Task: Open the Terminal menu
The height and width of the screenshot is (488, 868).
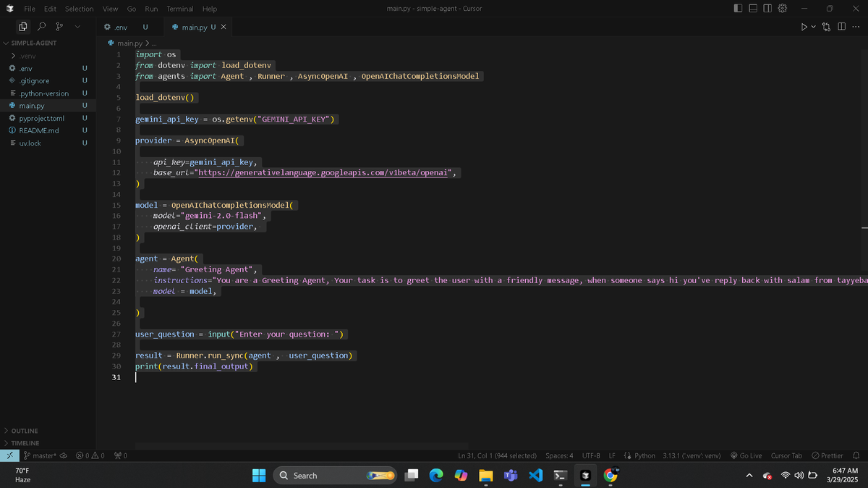Action: click(180, 9)
